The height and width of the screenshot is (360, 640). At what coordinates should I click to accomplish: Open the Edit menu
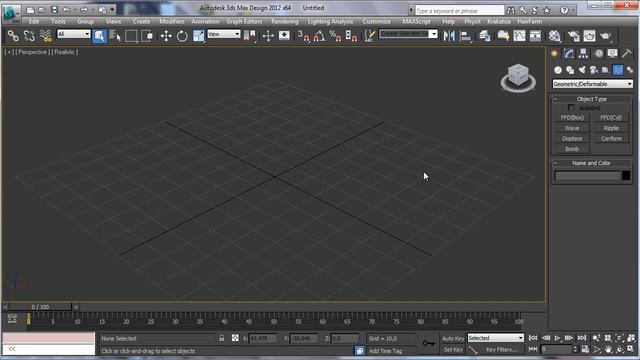point(34,21)
